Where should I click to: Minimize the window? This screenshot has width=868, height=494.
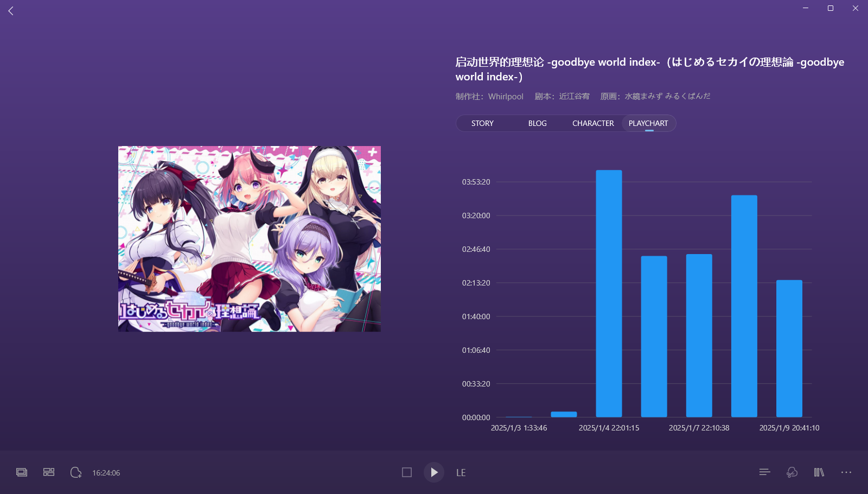pos(806,8)
